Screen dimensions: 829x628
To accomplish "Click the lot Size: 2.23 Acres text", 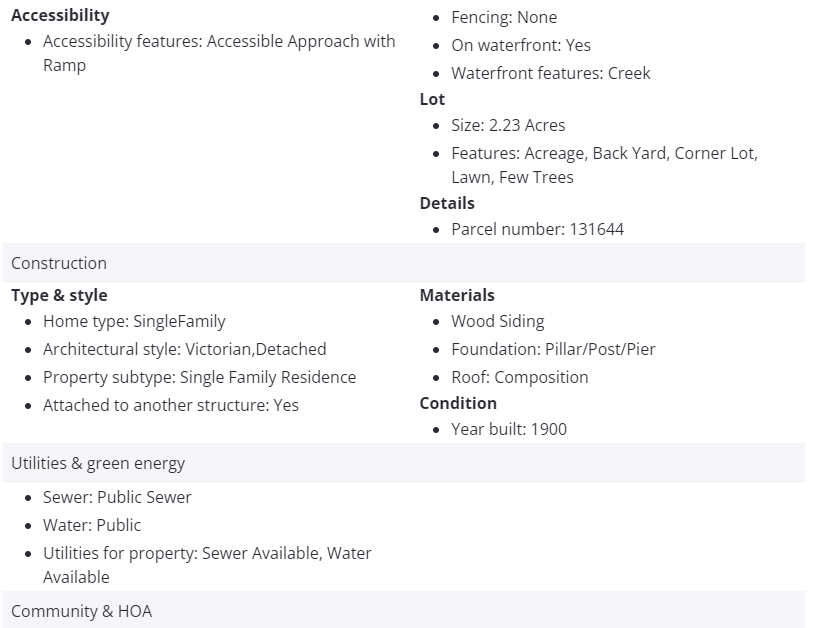I will point(508,125).
